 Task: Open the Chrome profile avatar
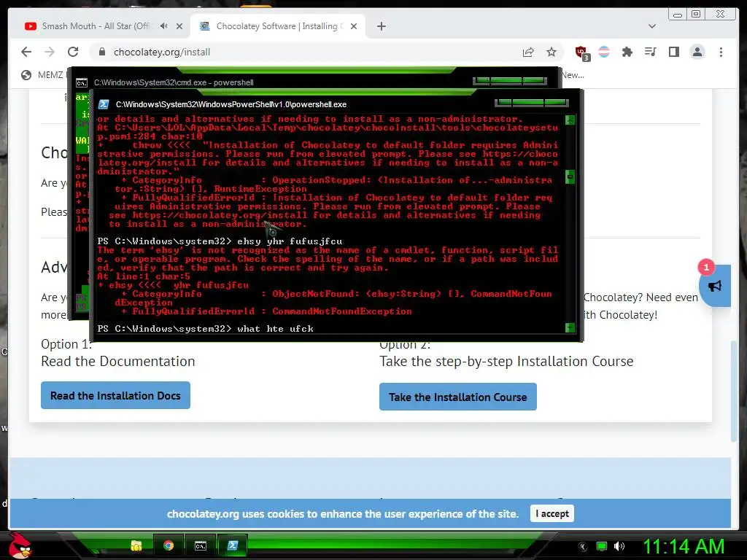(x=697, y=52)
